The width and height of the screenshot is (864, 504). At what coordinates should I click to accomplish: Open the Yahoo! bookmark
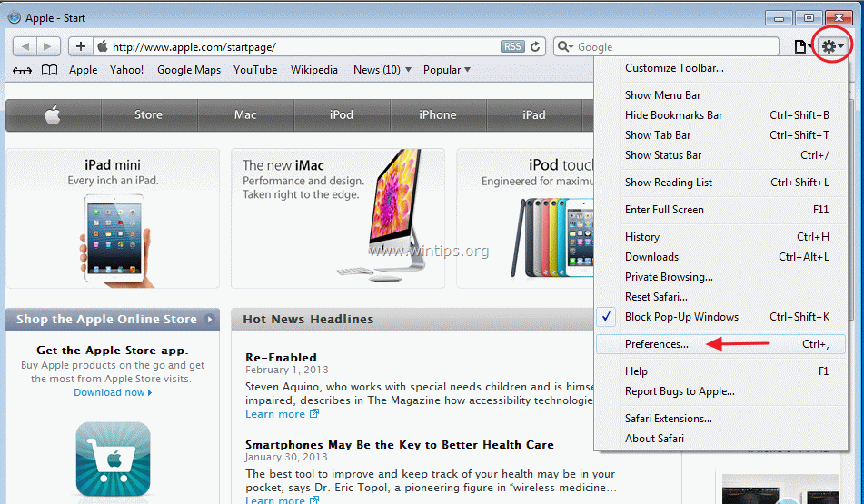click(126, 70)
